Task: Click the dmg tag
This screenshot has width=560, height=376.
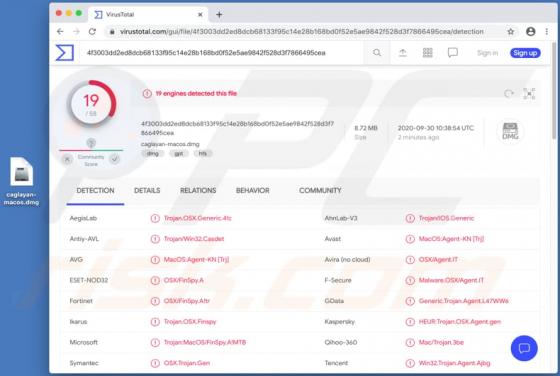Action: coord(152,154)
